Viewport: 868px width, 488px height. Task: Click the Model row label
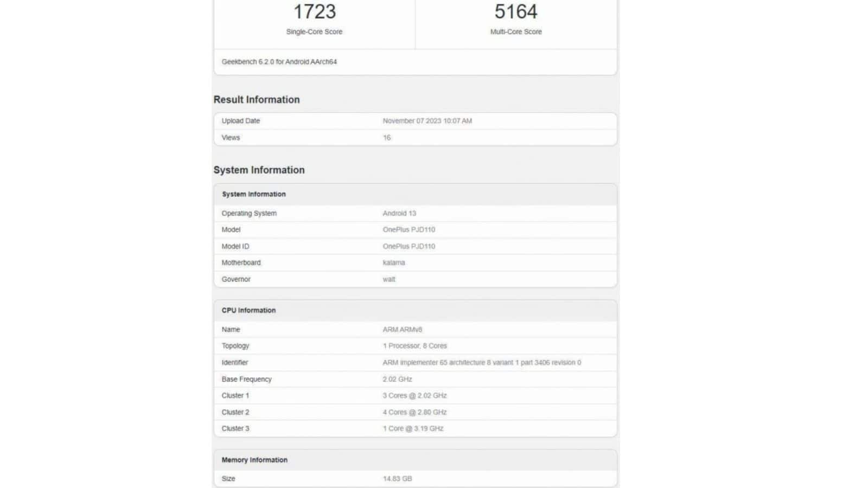pyautogui.click(x=231, y=230)
